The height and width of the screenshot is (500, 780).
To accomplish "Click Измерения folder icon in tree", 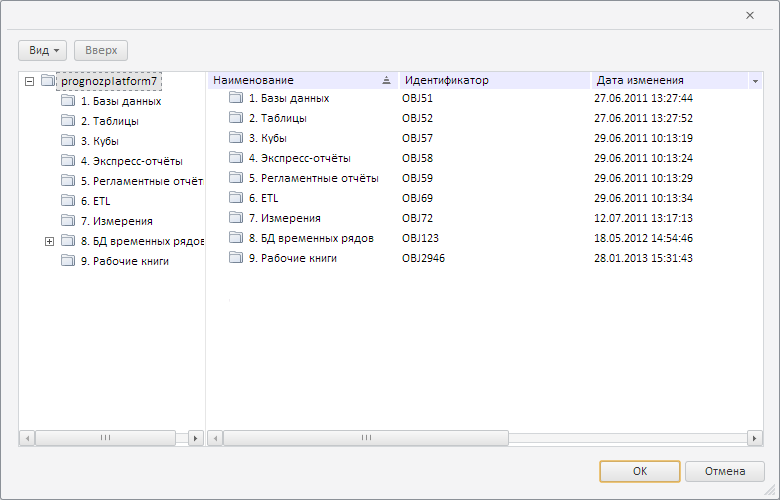I will 68,221.
